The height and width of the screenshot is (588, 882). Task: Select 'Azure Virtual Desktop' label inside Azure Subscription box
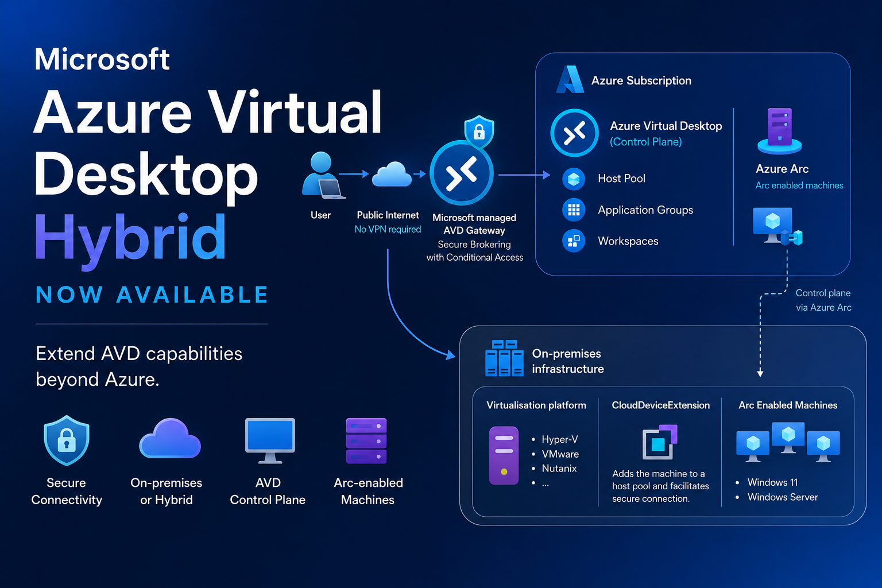click(x=666, y=126)
